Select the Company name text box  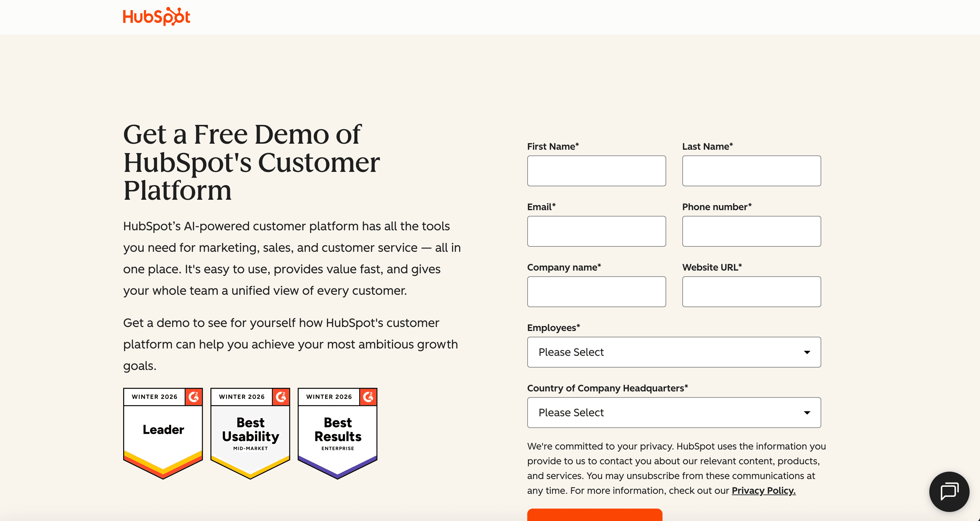click(596, 292)
